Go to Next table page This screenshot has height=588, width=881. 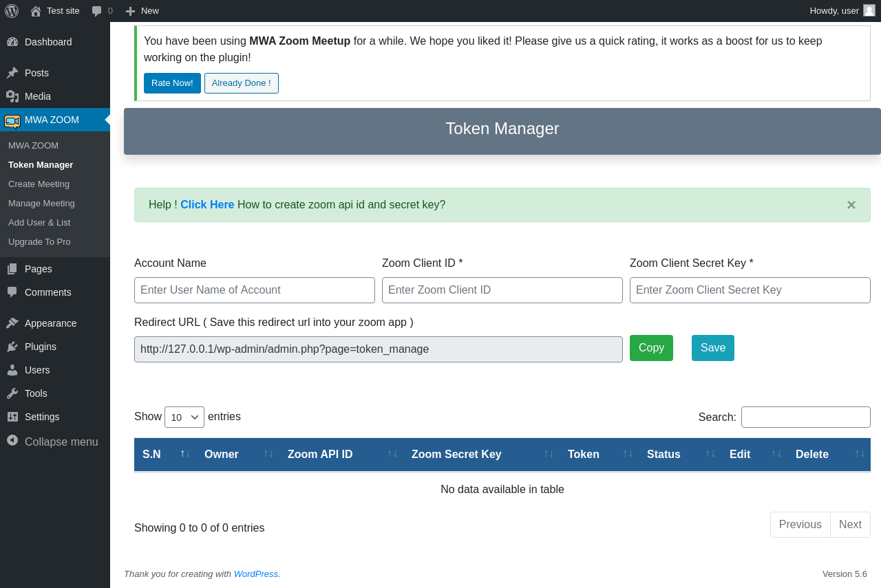(850, 525)
